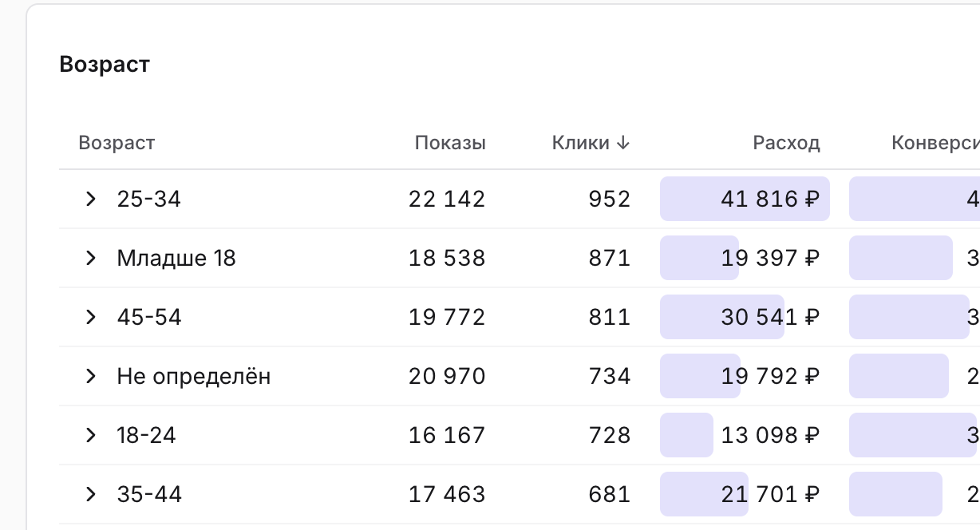Expand the 35-44 age row

point(90,494)
